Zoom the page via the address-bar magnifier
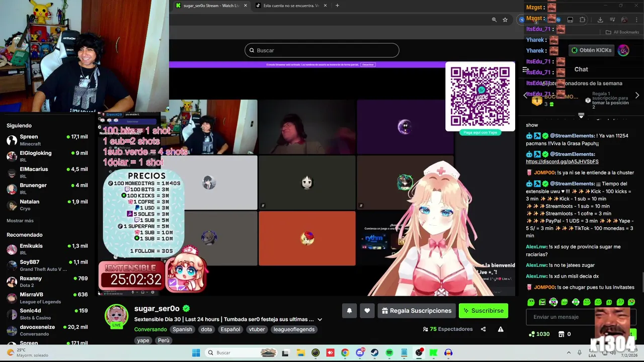Image resolution: width=644 pixels, height=362 pixels. pyautogui.click(x=494, y=20)
